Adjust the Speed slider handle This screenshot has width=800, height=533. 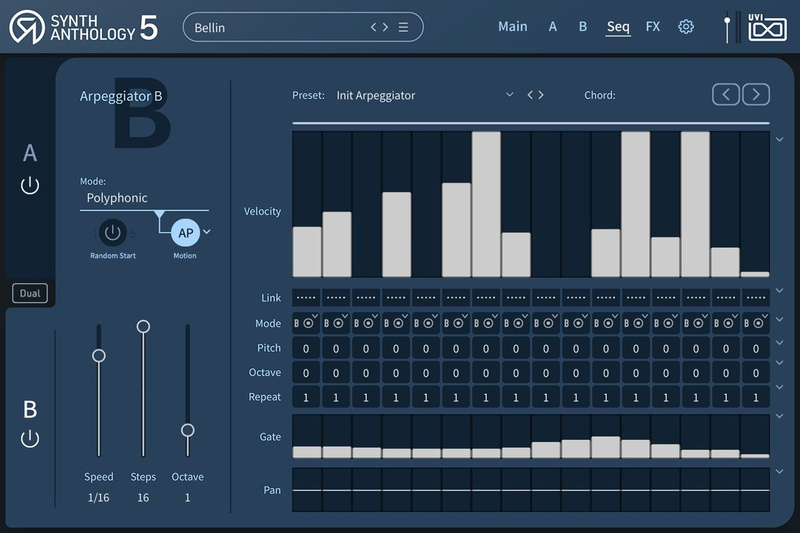[x=98, y=356]
